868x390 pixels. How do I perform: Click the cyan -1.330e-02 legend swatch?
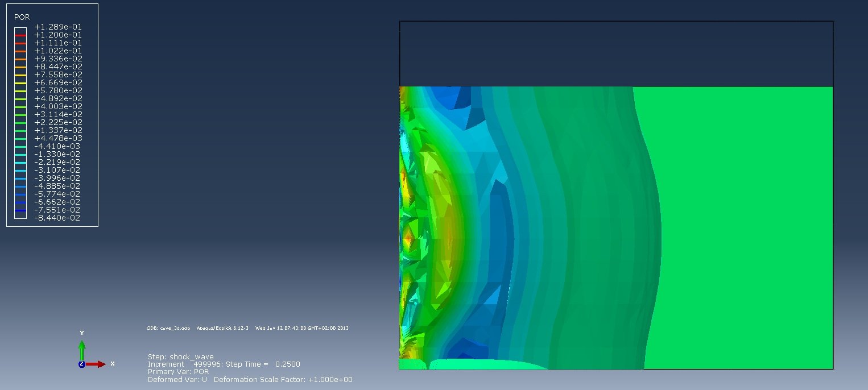[x=20, y=154]
